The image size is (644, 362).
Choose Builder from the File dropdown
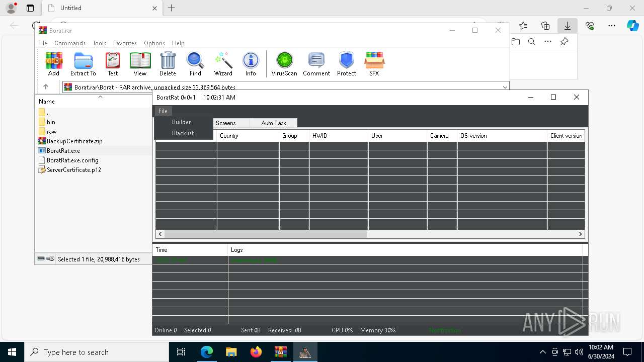tap(181, 122)
